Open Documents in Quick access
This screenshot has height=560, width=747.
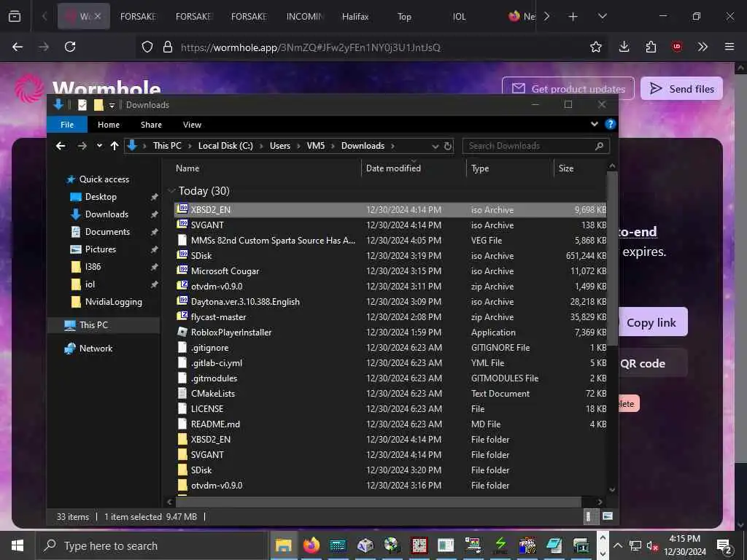point(107,231)
